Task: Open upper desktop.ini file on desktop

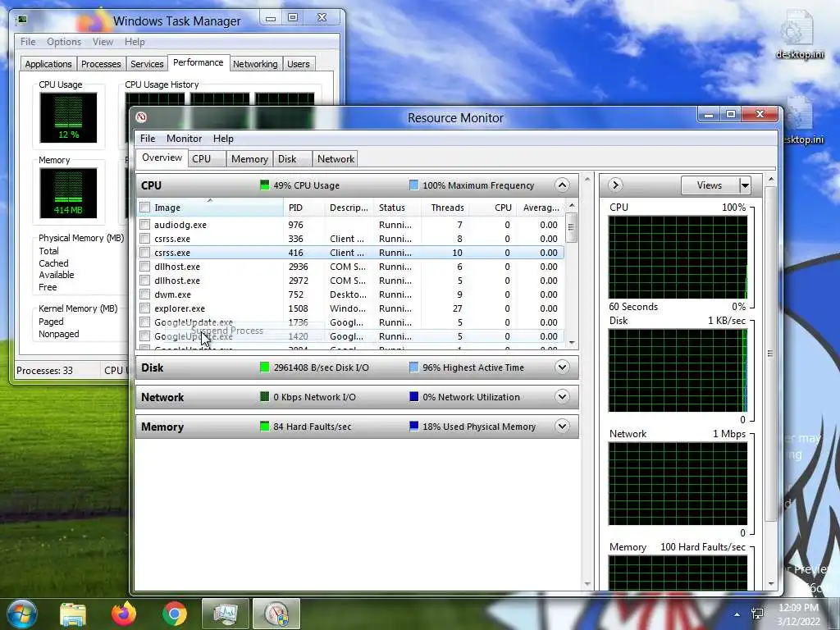Action: point(799,35)
